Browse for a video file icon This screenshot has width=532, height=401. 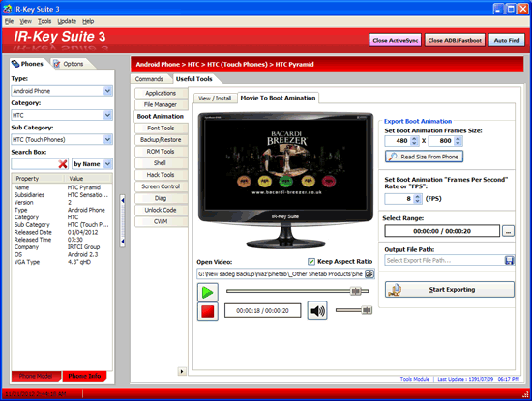click(369, 273)
